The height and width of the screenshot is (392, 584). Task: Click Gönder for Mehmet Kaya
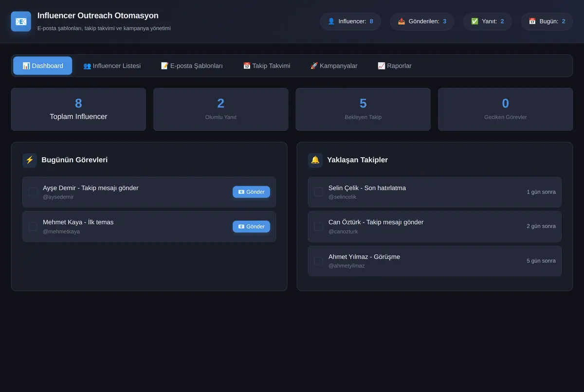251,227
